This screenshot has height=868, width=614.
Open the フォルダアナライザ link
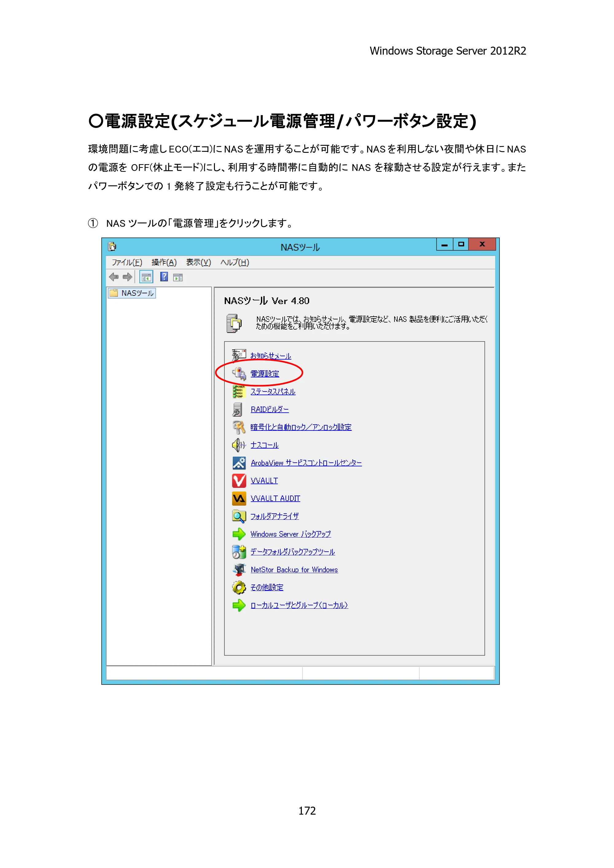(274, 516)
